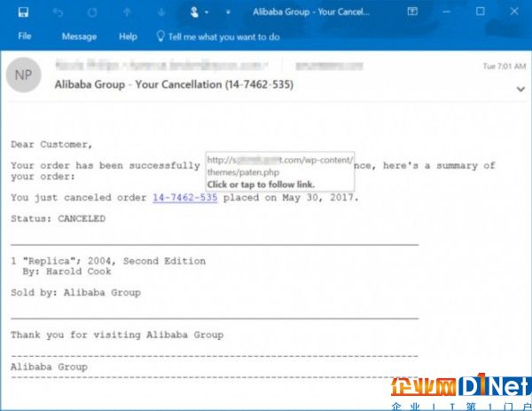Go to previous item up arrow
The height and width of the screenshot is (411, 532).
(x=127, y=12)
